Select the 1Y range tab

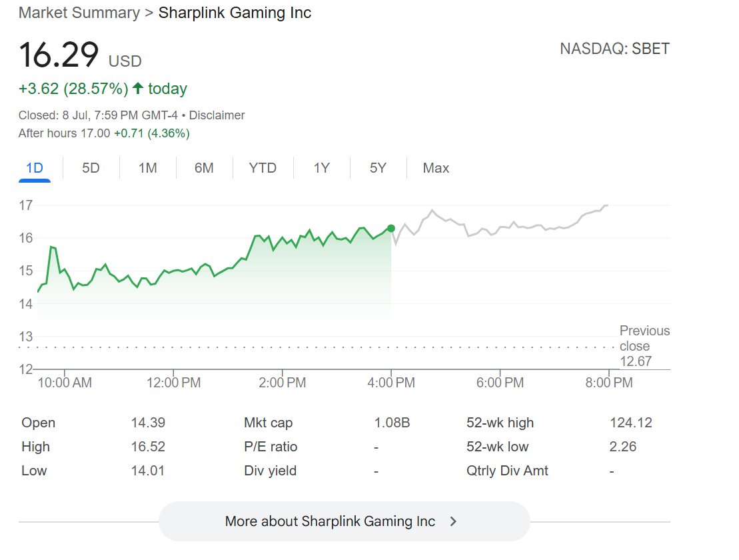click(x=321, y=168)
